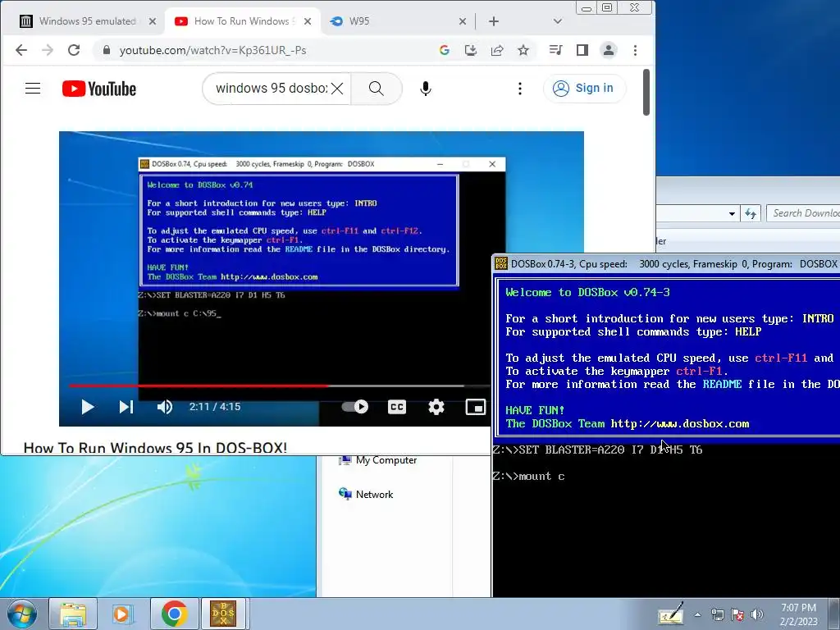Click the address bar URL
This screenshot has width=840, height=630.
coord(212,50)
